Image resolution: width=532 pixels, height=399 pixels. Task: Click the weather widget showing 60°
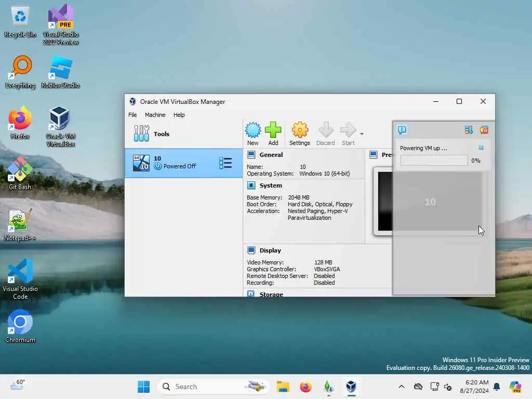click(x=18, y=385)
